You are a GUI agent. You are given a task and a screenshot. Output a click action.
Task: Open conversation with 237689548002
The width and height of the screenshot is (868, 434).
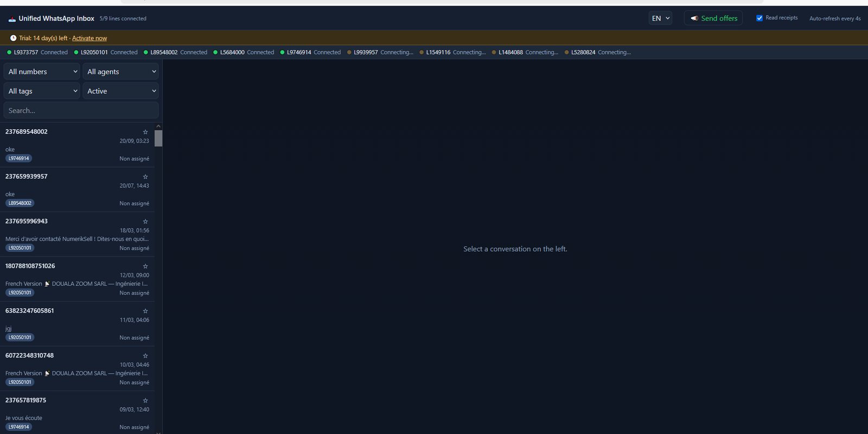pos(77,145)
